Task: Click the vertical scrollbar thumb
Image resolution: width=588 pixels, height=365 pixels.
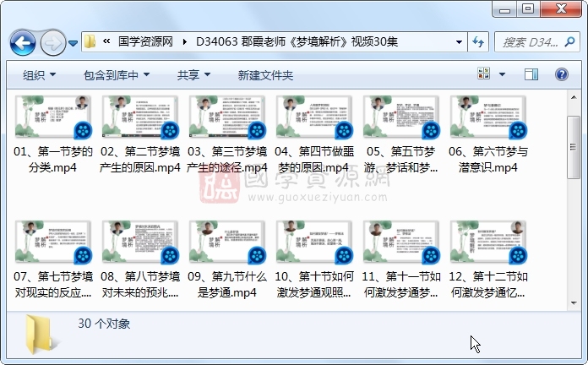Action: pos(574,147)
